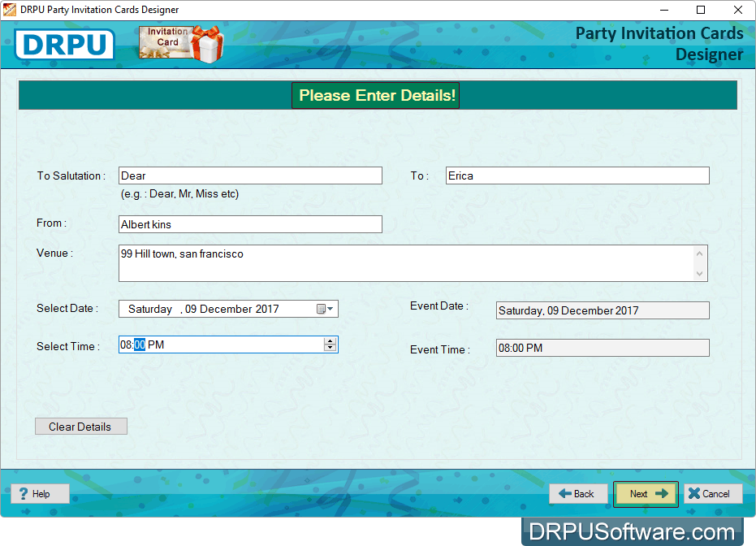Minimize the DRPU window
The width and height of the screenshot is (756, 546).
coord(664,10)
